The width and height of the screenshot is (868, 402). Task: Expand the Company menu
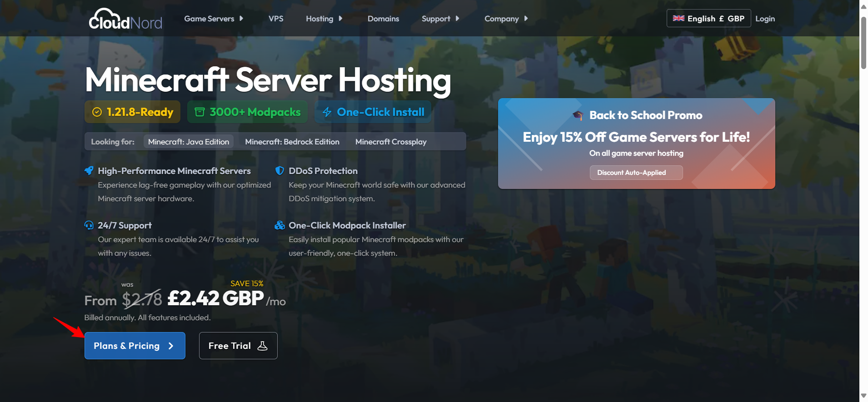[x=506, y=19]
